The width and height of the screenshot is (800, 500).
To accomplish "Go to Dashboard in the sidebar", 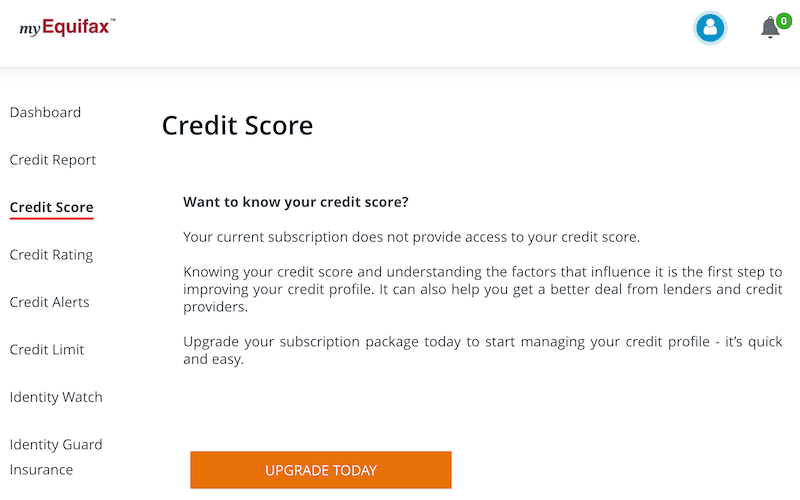I will (x=45, y=112).
